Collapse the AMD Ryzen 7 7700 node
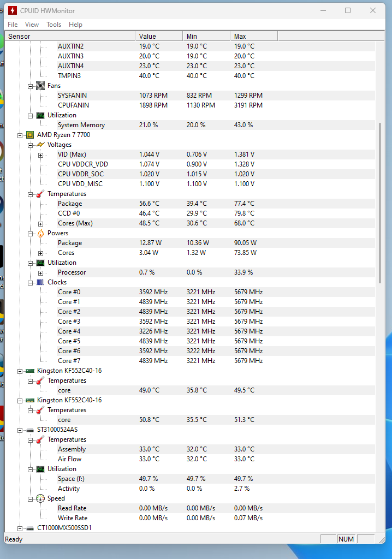The width and height of the screenshot is (392, 559). 20,135
